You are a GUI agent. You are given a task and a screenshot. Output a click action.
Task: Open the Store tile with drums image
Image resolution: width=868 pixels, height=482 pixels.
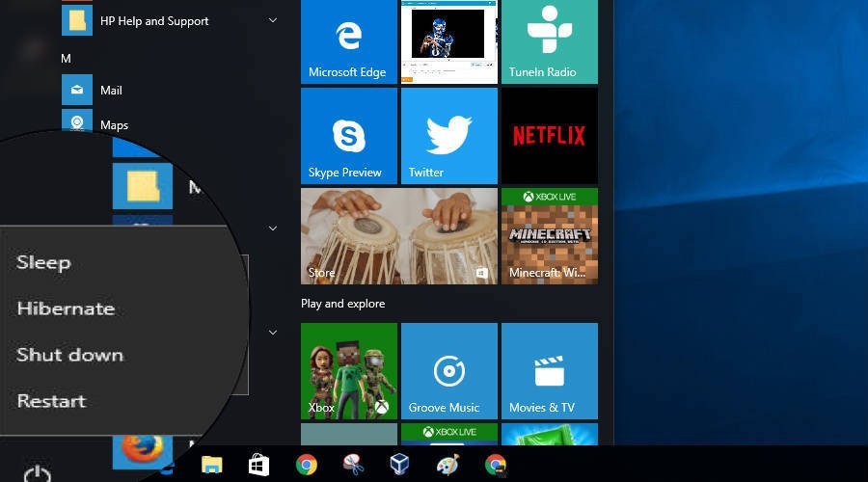tap(398, 236)
